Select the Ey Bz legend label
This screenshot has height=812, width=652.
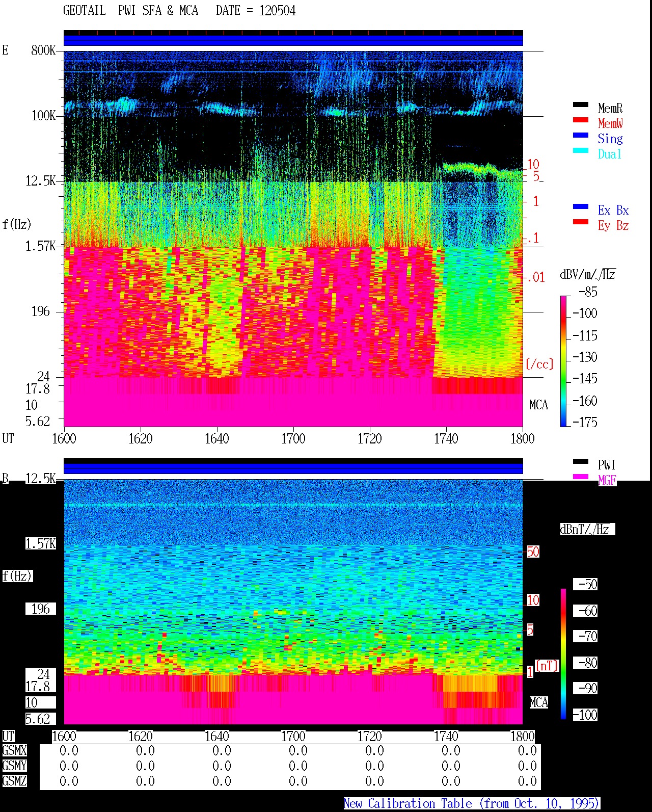point(613,225)
